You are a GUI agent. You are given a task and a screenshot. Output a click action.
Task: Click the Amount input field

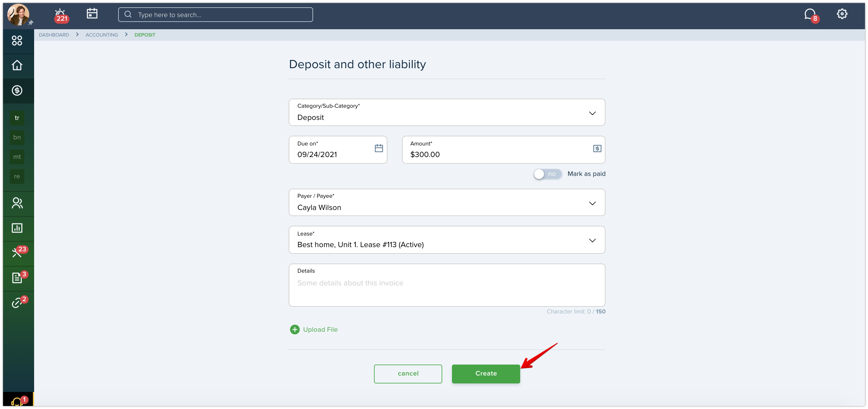pyautogui.click(x=503, y=150)
